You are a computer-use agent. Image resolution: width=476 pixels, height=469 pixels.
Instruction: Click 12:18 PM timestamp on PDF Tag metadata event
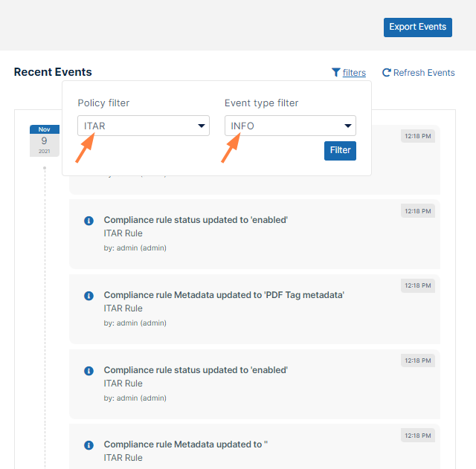(418, 285)
